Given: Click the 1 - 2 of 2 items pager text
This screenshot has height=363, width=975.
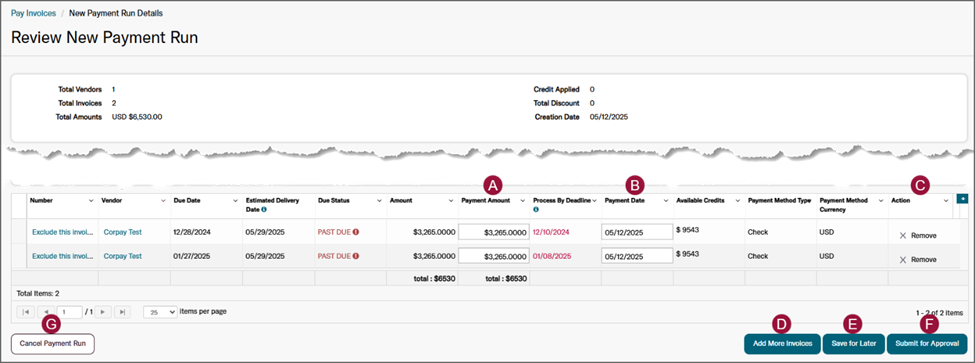Looking at the screenshot, I should (x=940, y=312).
